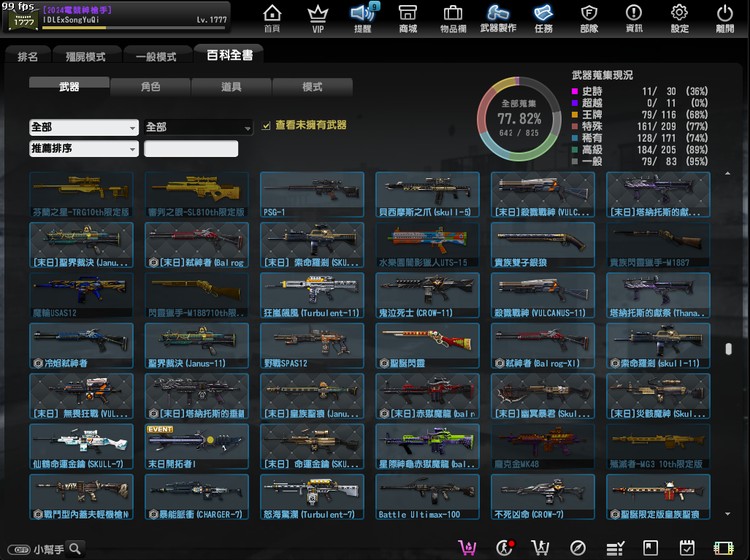Click the scroll-down arrow of weapon list
Viewport: 750px width, 560px height.
(728, 514)
